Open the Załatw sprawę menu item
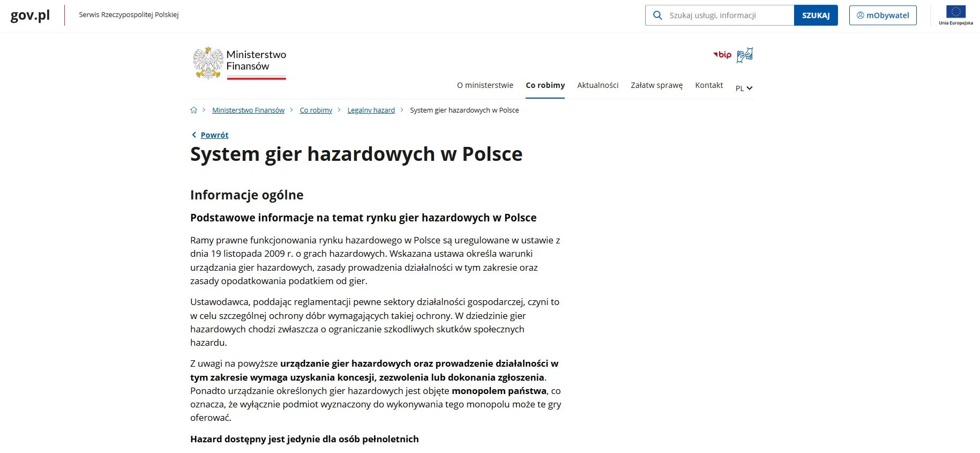 (656, 85)
